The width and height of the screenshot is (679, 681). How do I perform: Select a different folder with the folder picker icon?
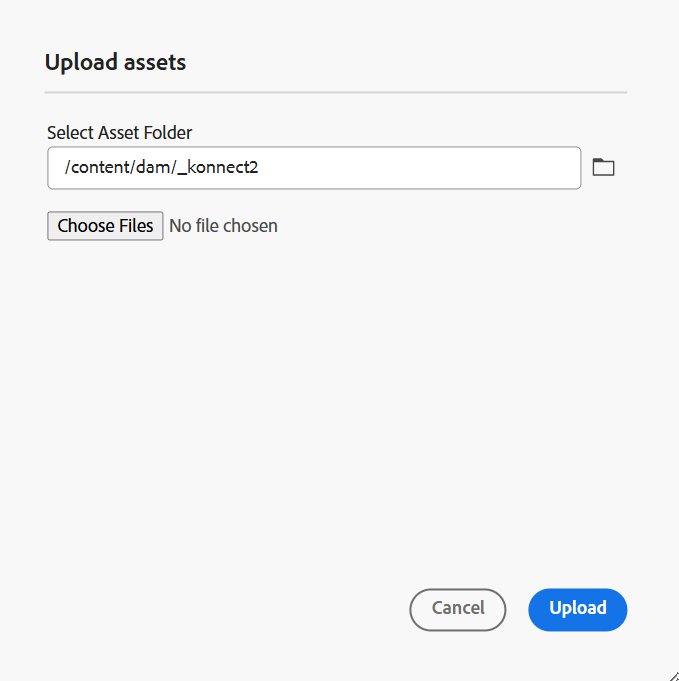[x=603, y=167]
